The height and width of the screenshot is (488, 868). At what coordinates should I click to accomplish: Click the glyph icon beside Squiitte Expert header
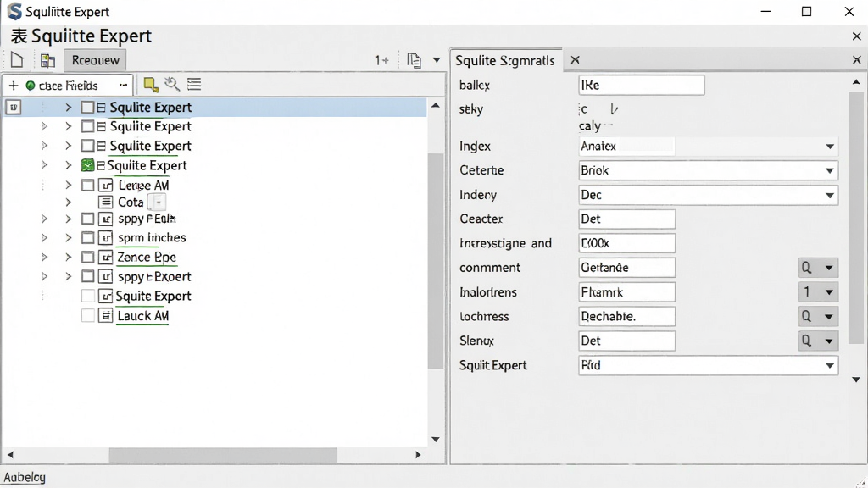19,36
